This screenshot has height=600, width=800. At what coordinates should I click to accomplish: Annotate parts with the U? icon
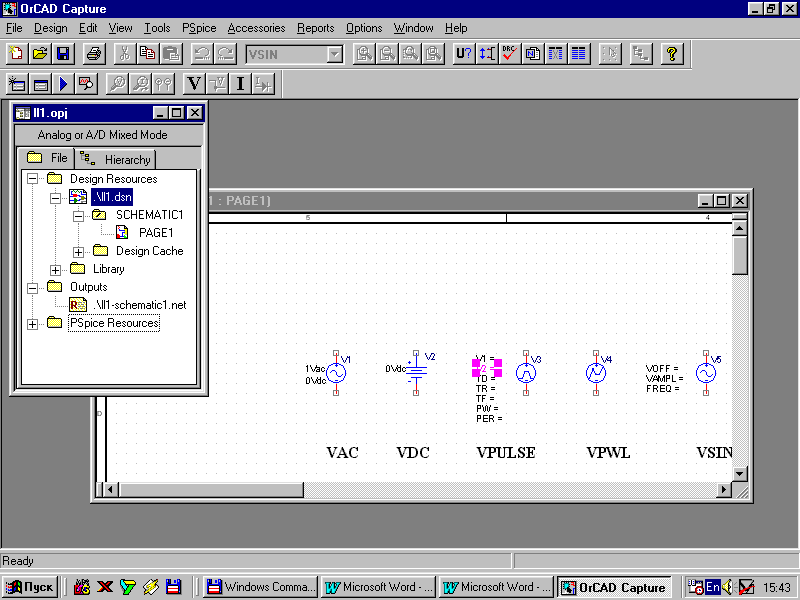click(x=464, y=54)
